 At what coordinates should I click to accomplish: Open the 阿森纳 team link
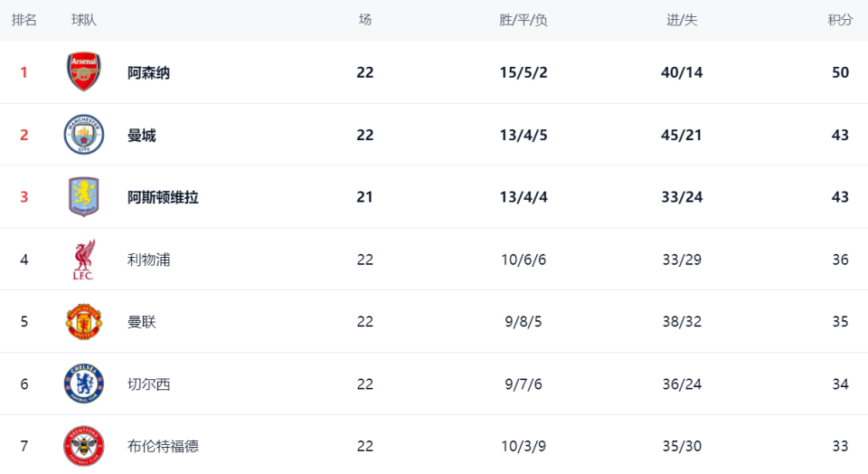coord(148,72)
